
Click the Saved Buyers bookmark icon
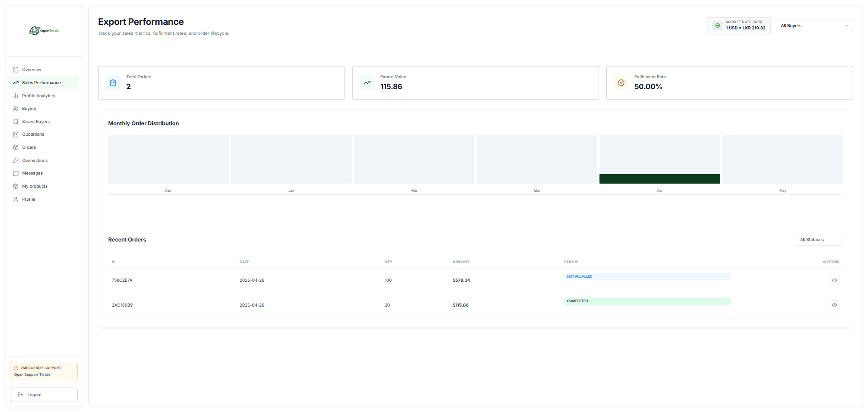tap(16, 122)
